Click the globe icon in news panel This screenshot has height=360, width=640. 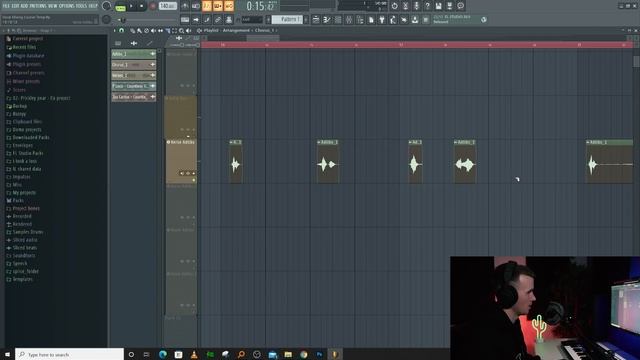[484, 20]
